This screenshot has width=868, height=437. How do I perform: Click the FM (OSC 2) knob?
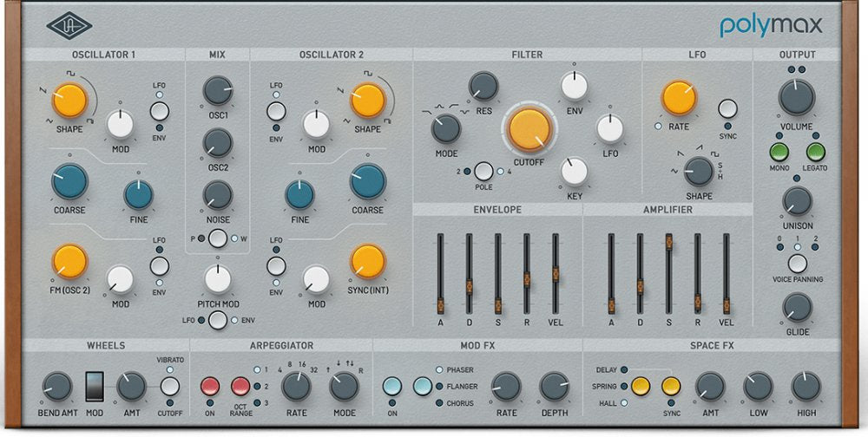69,261
